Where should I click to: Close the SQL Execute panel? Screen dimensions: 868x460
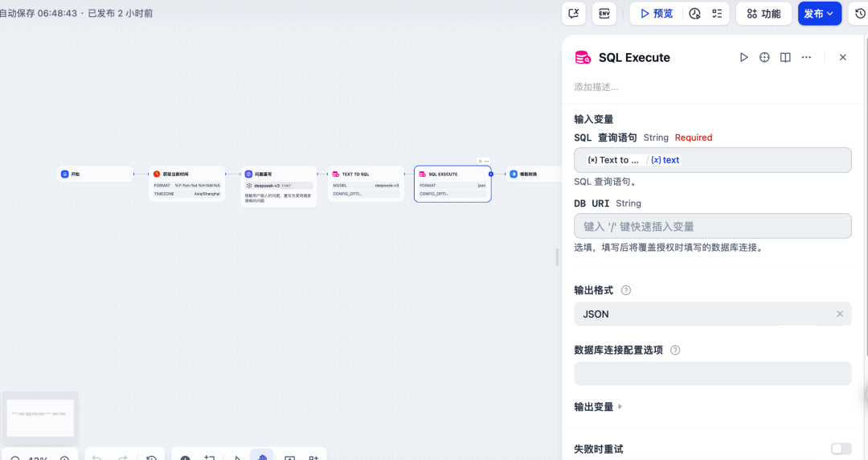pos(842,57)
